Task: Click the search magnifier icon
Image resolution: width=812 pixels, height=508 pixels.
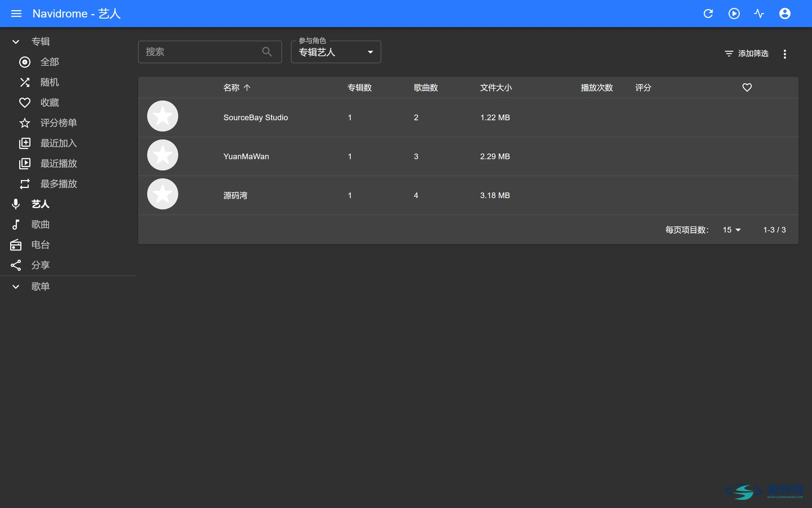Action: [x=267, y=52]
